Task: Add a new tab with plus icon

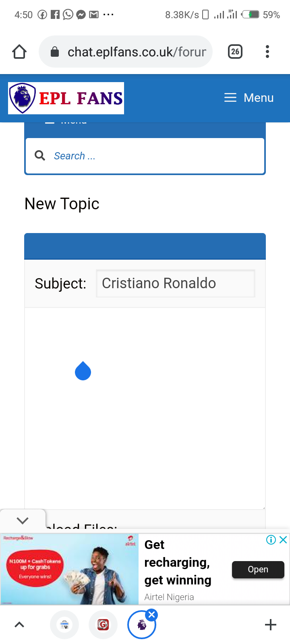Action: tap(271, 625)
